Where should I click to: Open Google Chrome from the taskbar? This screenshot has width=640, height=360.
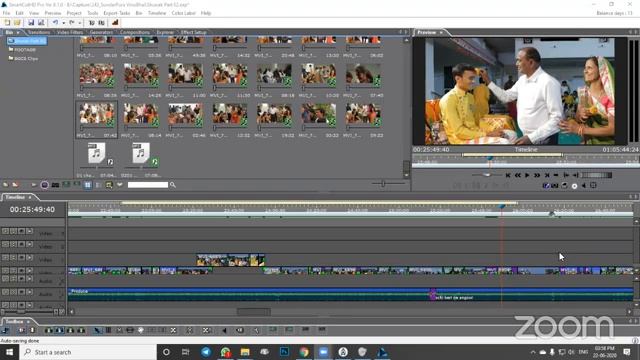[x=304, y=352]
